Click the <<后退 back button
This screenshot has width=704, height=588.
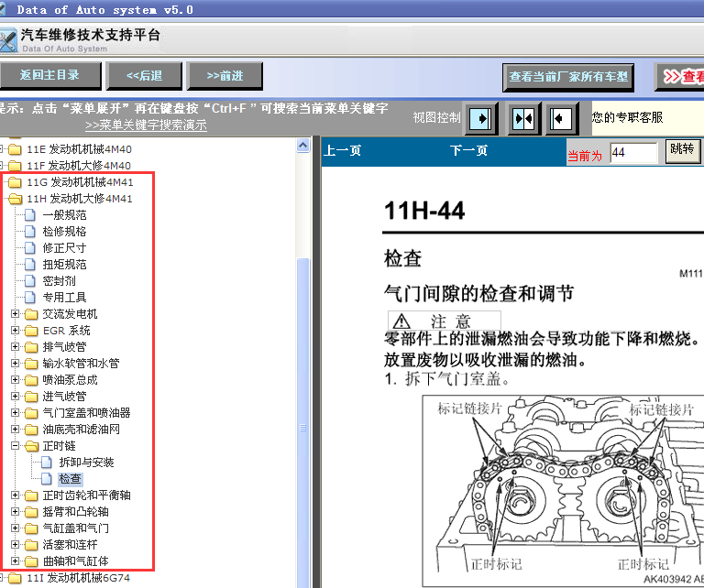[x=144, y=76]
